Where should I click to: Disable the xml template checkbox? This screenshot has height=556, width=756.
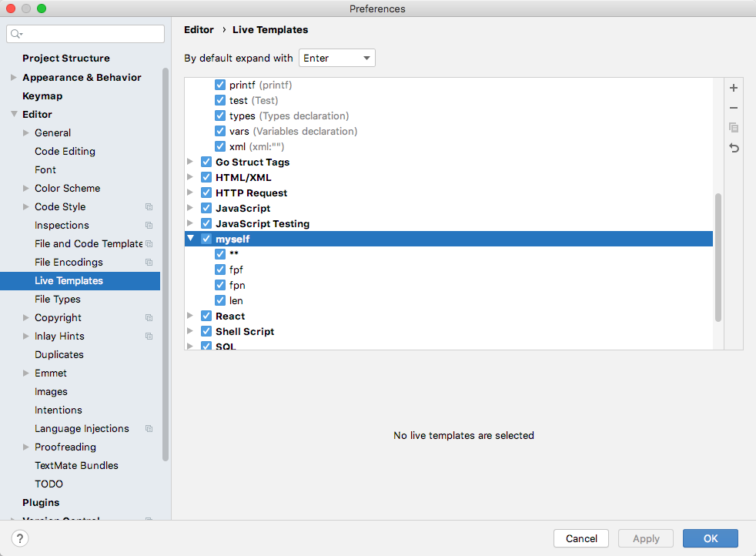[x=220, y=146]
